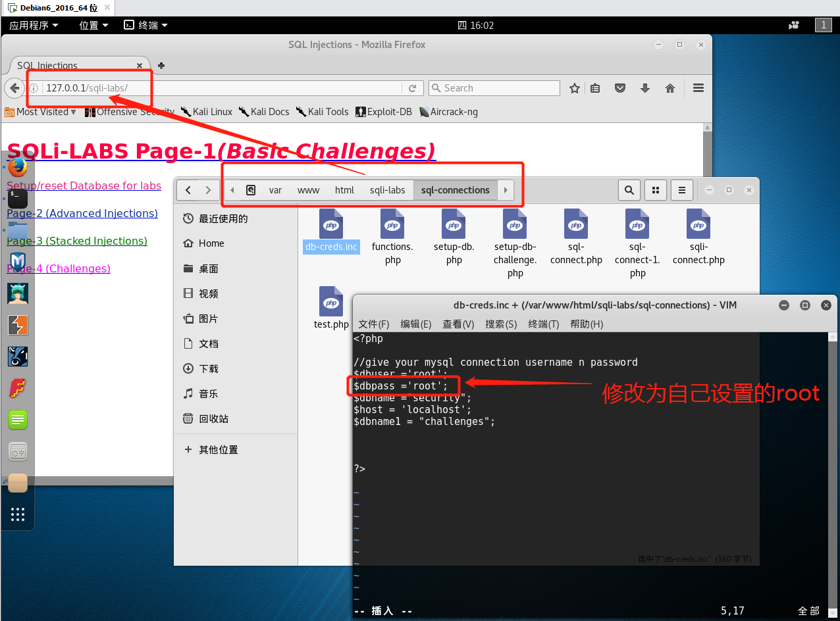Click the sqli-labs path segment
The height and width of the screenshot is (621, 840).
click(x=388, y=190)
